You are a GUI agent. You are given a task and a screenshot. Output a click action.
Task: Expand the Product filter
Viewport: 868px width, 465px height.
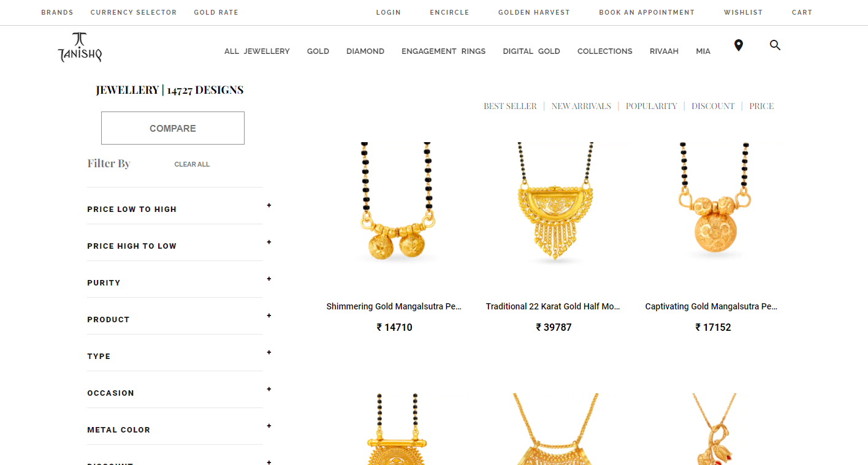179,319
